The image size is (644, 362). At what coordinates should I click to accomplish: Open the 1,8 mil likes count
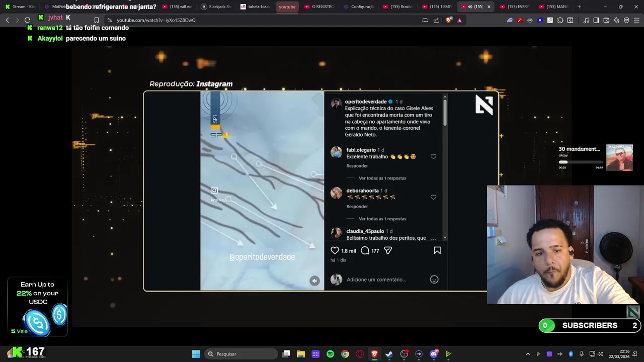click(349, 251)
